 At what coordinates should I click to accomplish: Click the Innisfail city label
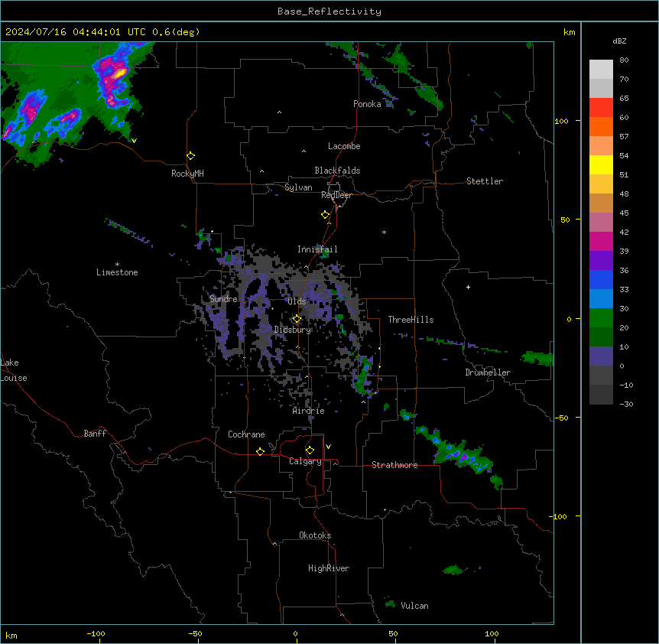click(x=317, y=249)
